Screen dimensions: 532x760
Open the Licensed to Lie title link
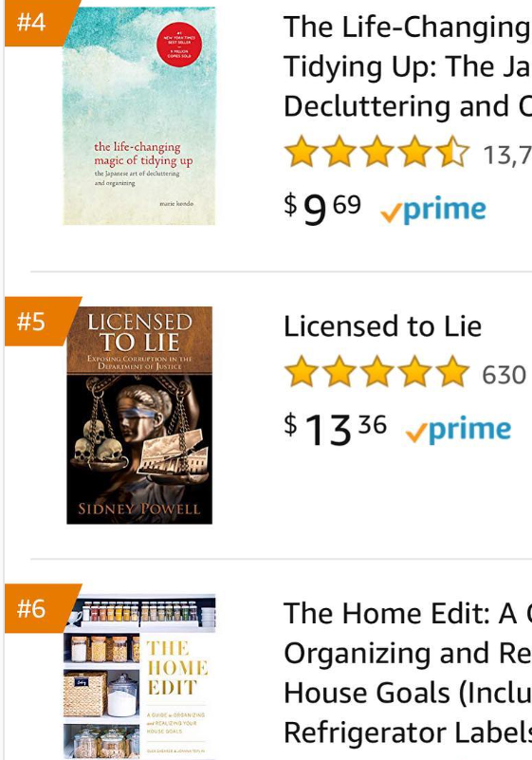(383, 326)
